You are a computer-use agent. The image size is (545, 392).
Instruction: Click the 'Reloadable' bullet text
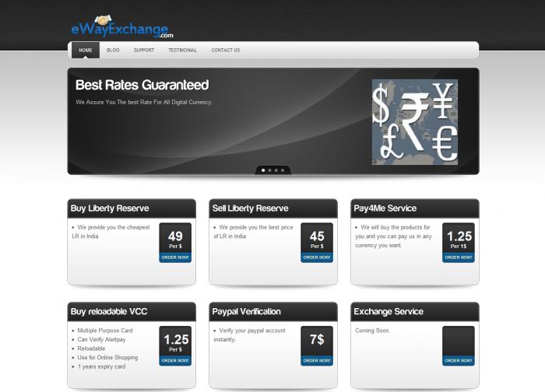(x=91, y=348)
